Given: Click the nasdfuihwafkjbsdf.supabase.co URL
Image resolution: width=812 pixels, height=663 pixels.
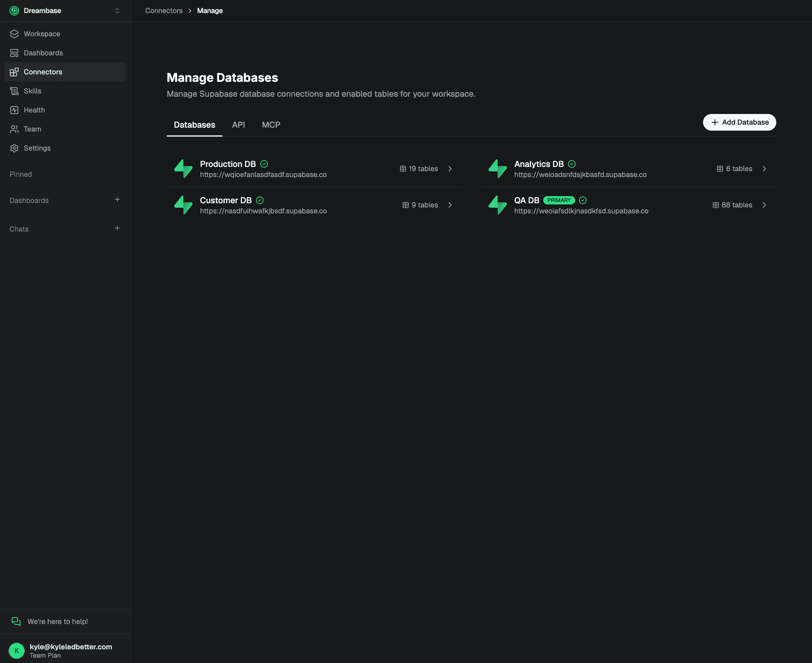Looking at the screenshot, I should (263, 211).
